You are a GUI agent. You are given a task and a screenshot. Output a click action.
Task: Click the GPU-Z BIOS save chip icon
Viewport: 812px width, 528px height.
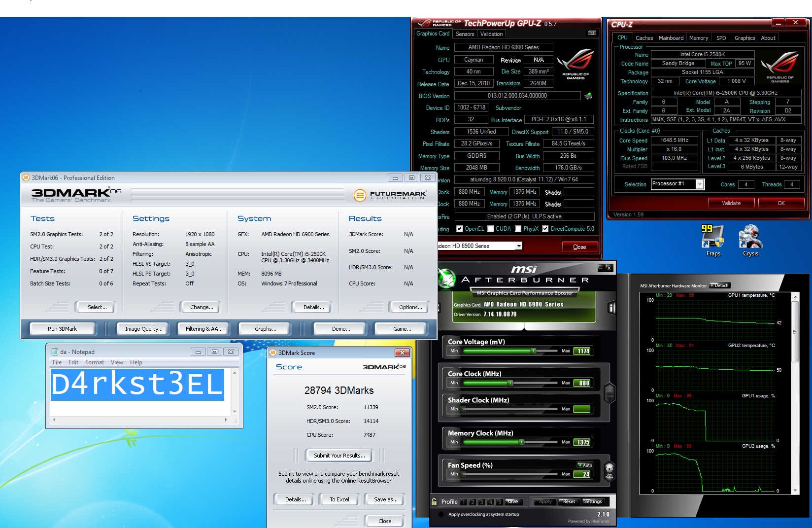pos(588,96)
